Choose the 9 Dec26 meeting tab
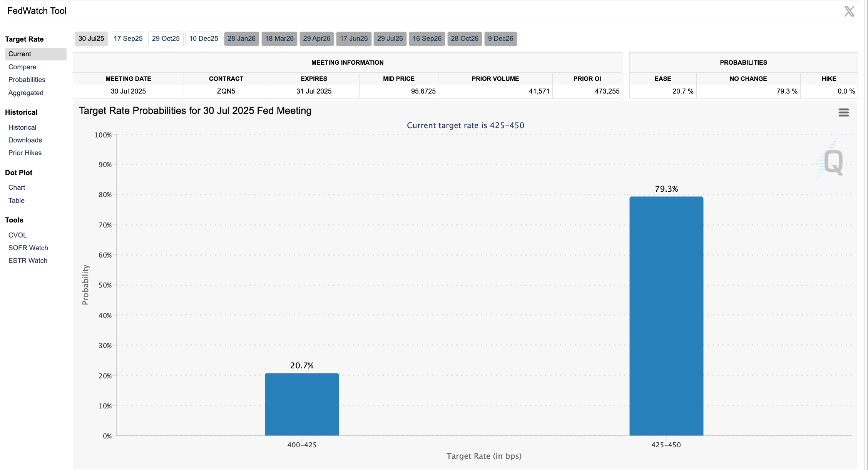Viewport: 868px width, 470px height. pos(500,38)
